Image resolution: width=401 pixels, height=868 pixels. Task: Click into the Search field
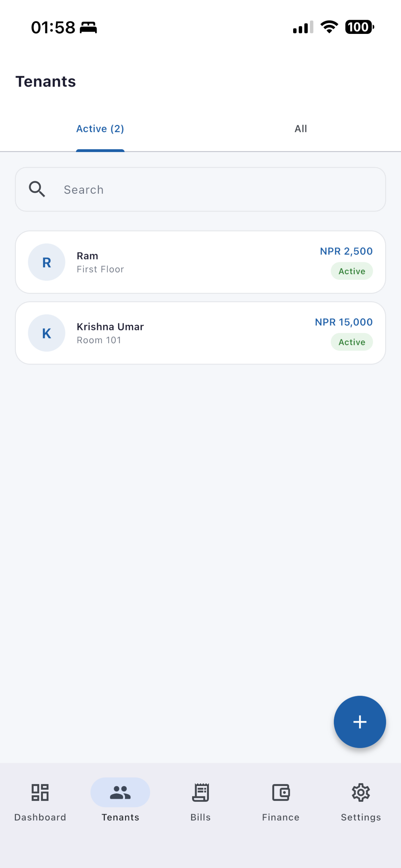point(200,189)
